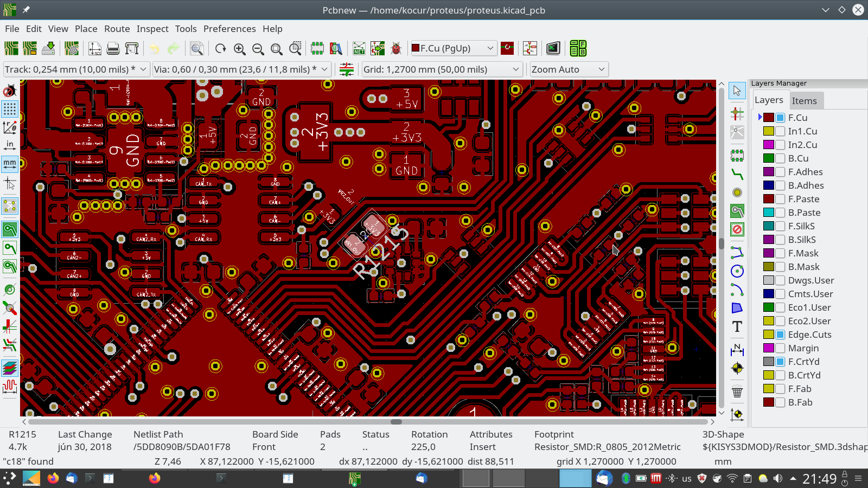This screenshot has height=488, width=868.
Task: Switch units to millimeters
Action: (x=10, y=164)
